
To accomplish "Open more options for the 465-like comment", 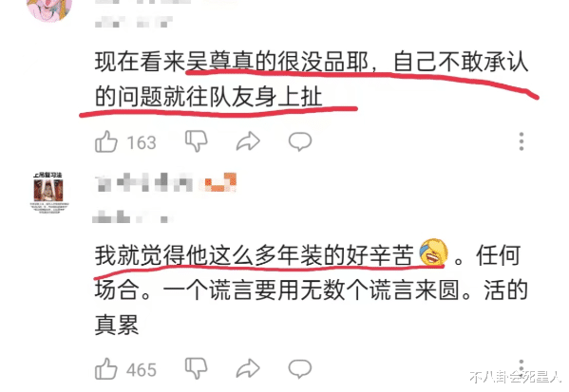I will click(522, 367).
